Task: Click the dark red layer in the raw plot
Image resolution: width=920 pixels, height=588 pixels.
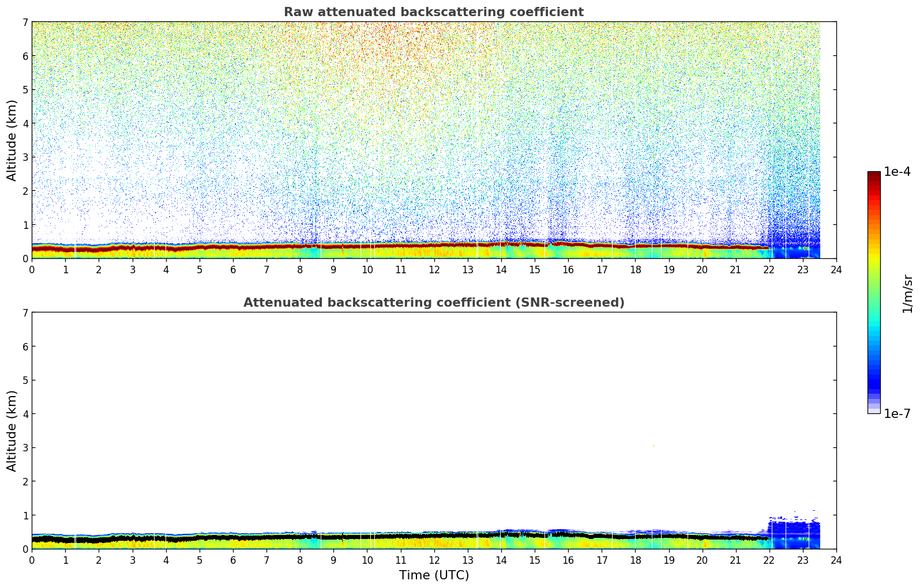Action: 400,246
